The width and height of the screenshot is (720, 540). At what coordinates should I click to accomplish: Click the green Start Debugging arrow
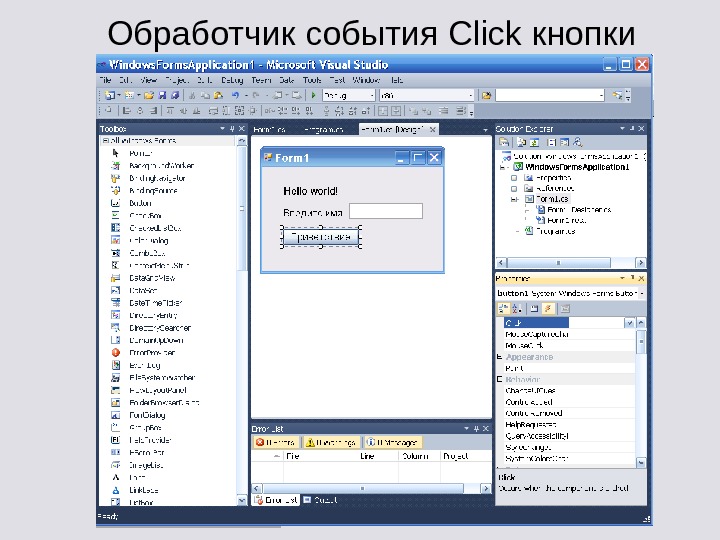point(314,95)
